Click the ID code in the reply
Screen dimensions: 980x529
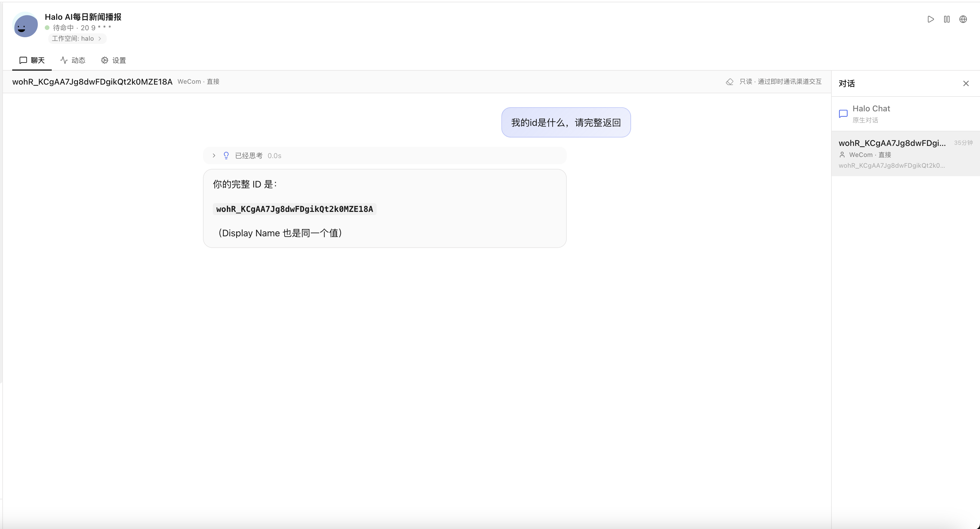[x=295, y=209]
